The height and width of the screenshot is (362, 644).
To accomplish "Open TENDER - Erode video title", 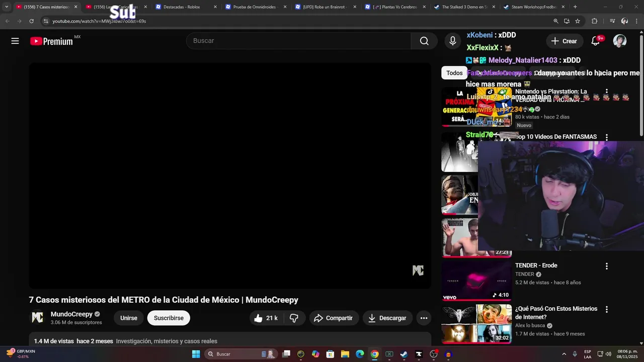I will [x=536, y=265].
